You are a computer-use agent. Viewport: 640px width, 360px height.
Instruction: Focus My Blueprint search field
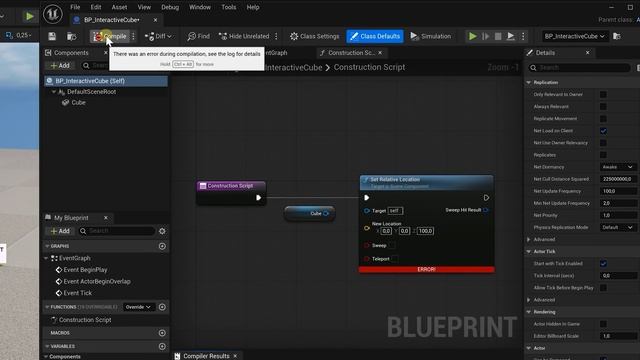tap(117, 231)
